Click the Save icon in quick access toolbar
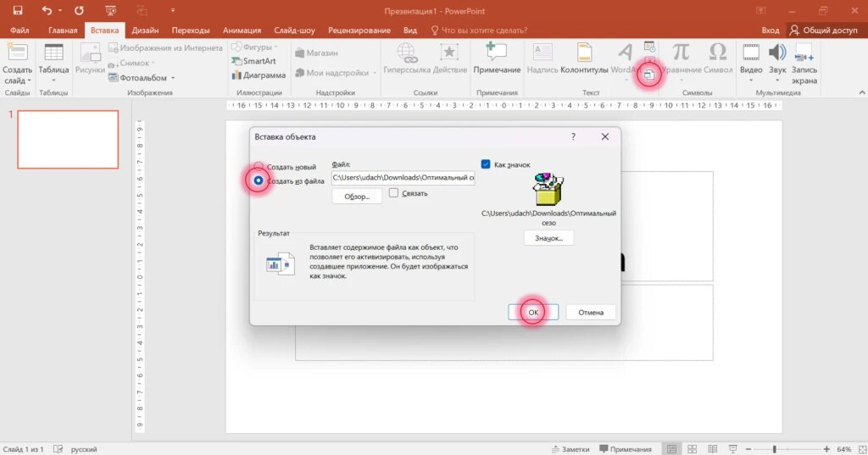The height and width of the screenshot is (455, 868). (x=18, y=10)
